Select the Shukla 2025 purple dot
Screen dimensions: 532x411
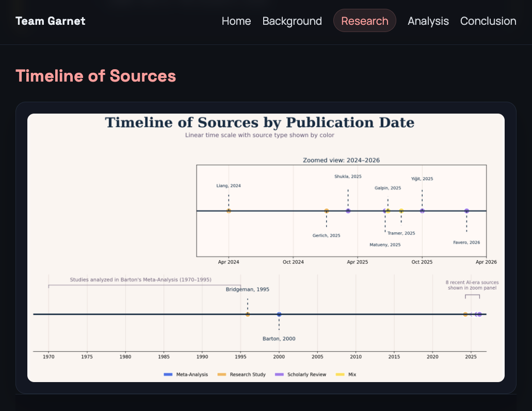tap(348, 211)
